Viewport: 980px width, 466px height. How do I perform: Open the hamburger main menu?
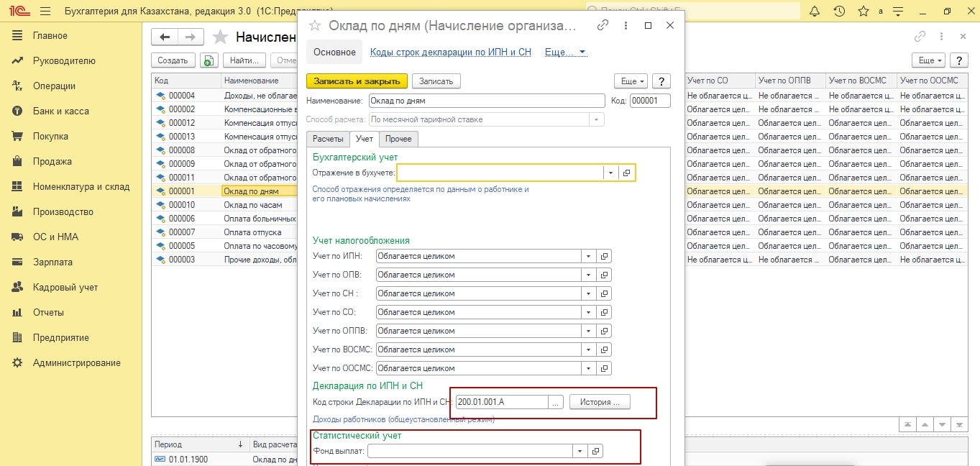point(45,12)
